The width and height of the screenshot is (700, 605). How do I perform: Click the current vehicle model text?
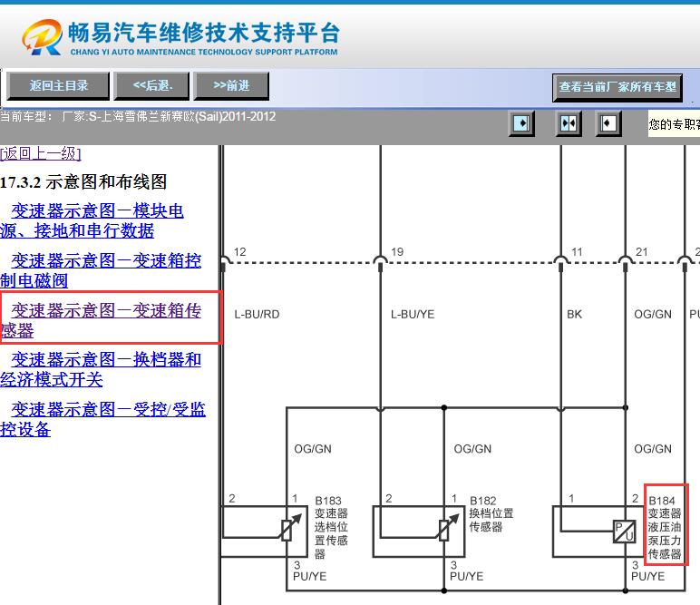[x=138, y=117]
